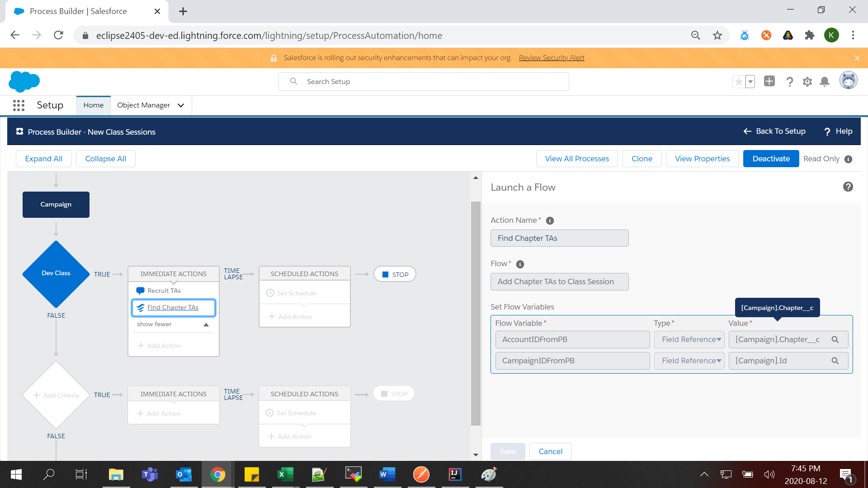The height and width of the screenshot is (488, 868).
Task: Select the Object Manager tab
Action: point(143,105)
